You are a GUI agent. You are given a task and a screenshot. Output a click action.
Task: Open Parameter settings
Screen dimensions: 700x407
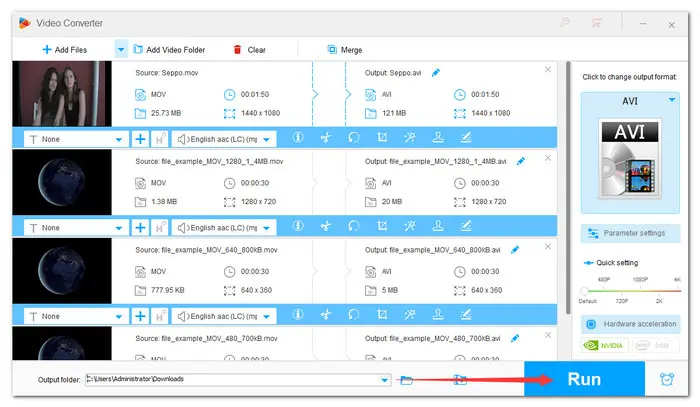click(630, 233)
